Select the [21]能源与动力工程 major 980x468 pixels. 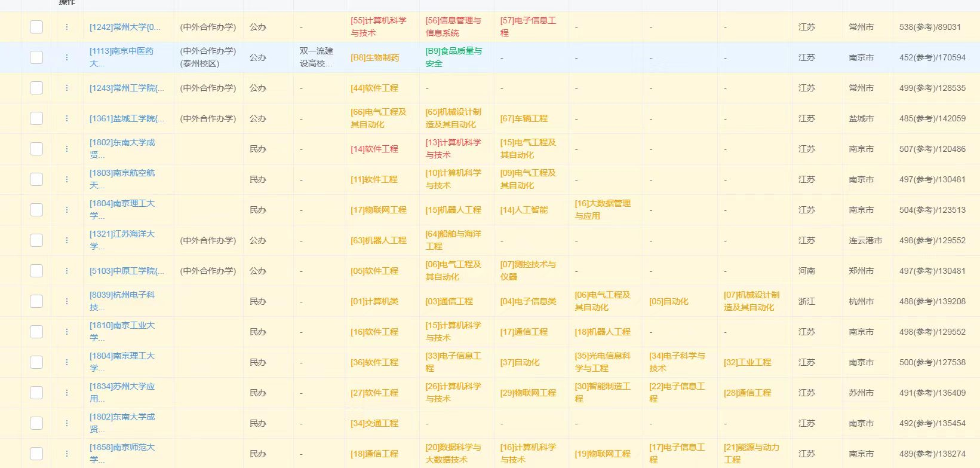752,454
